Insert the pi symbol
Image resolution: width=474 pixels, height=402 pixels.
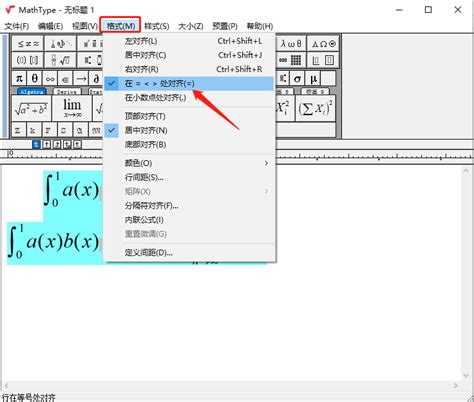pyautogui.click(x=19, y=79)
